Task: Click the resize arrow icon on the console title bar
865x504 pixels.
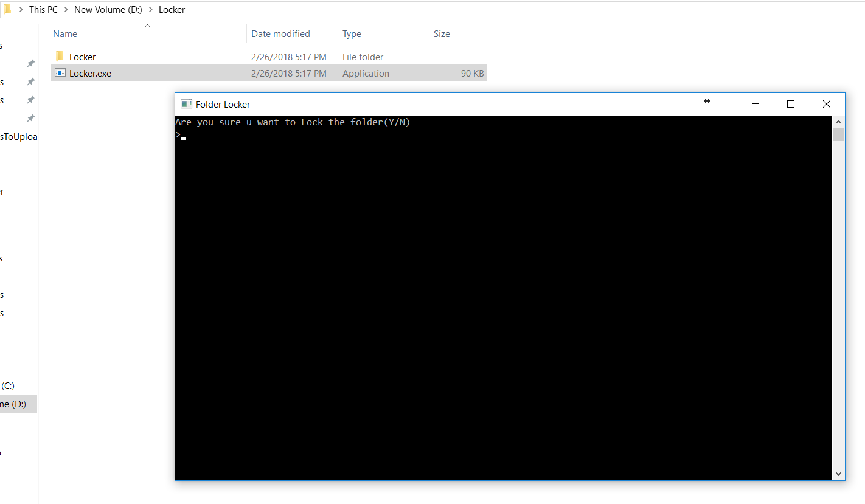Action: click(706, 102)
